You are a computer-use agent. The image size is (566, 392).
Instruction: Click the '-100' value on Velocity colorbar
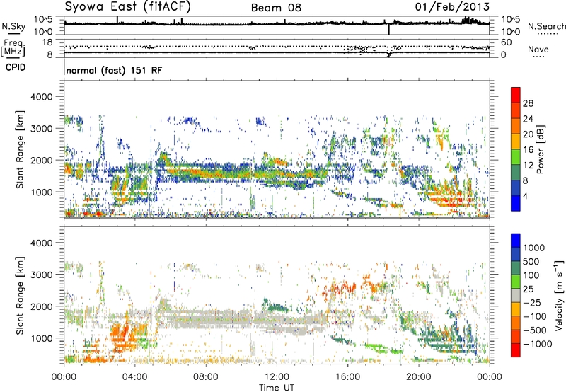(535, 316)
